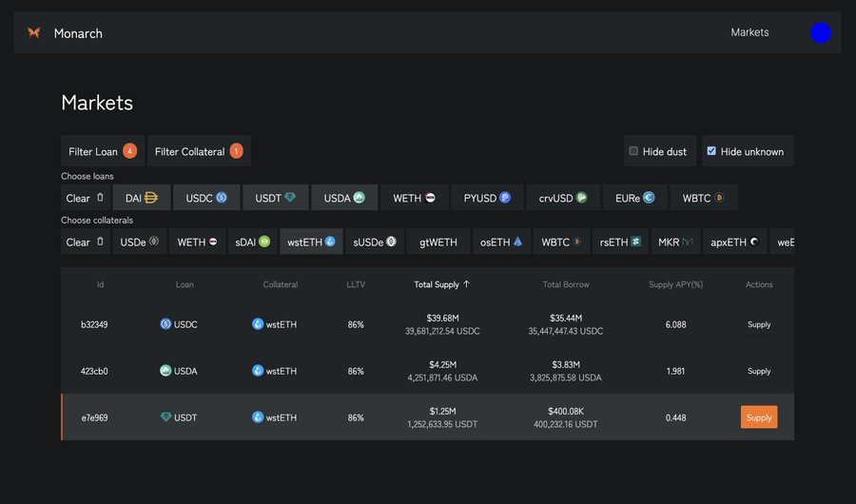Uncheck the Hide unknown checkbox
The image size is (856, 504).
point(711,150)
